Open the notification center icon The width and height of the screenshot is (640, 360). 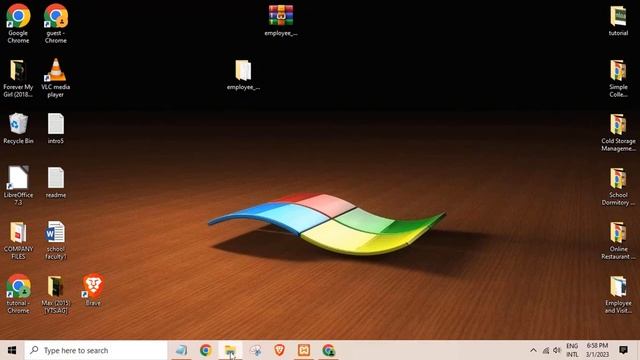click(x=623, y=350)
